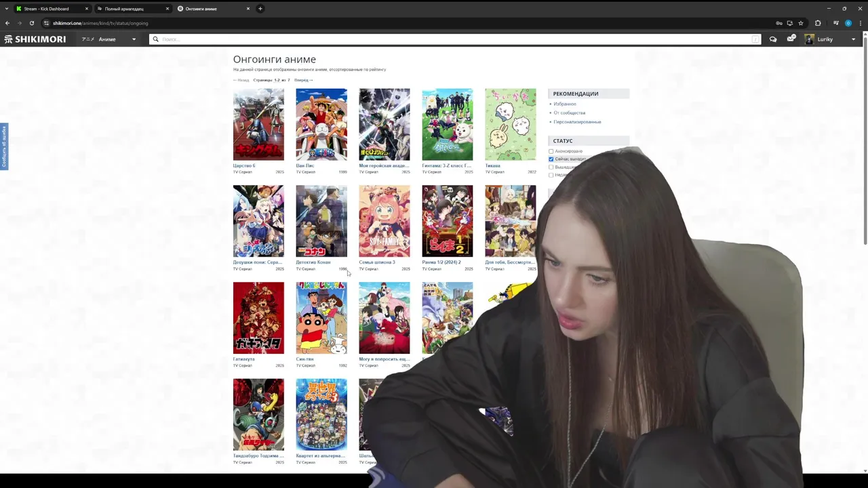Open the Ван Пис poster

[x=321, y=124]
